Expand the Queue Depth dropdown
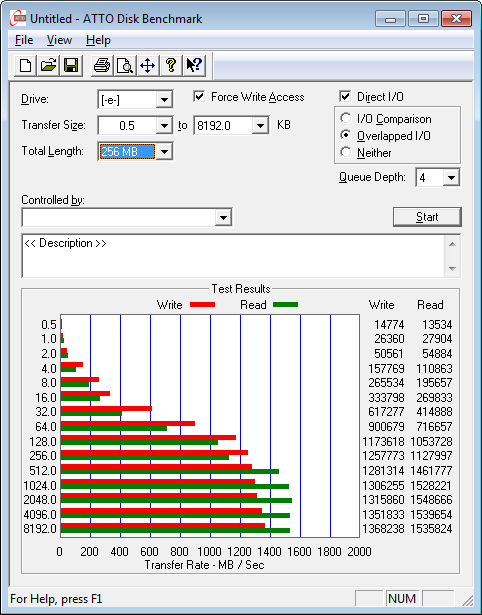 pos(451,178)
